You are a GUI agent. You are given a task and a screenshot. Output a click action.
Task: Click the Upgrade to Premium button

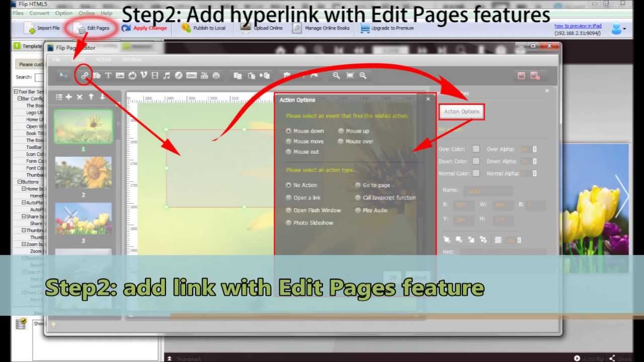point(387,28)
